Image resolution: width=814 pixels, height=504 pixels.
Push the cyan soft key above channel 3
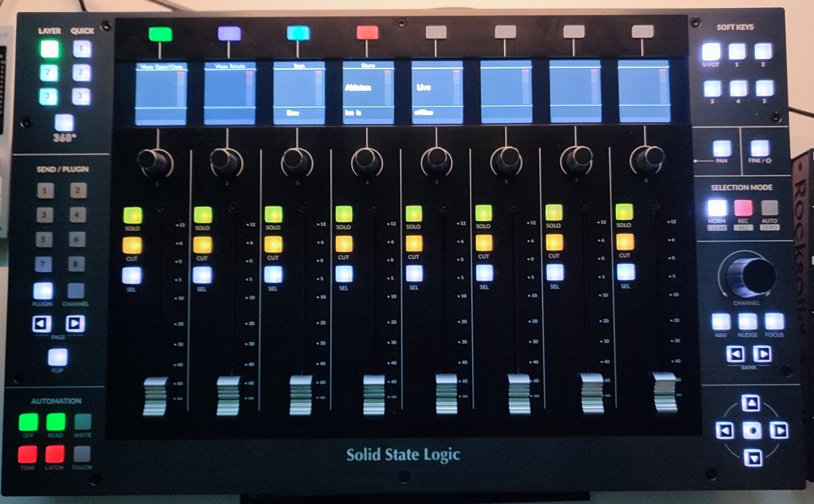tap(298, 33)
